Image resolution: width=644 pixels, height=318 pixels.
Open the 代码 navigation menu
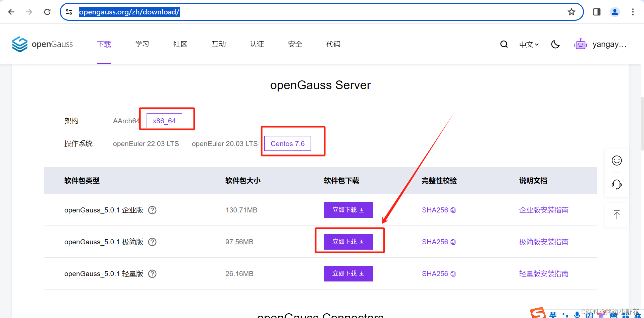coord(333,44)
